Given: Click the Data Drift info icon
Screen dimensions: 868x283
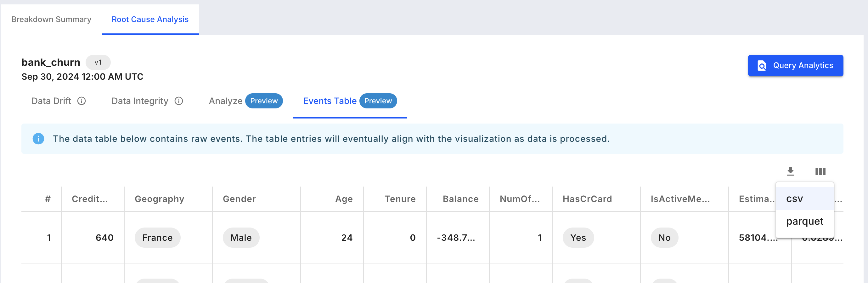Looking at the screenshot, I should pos(82,101).
